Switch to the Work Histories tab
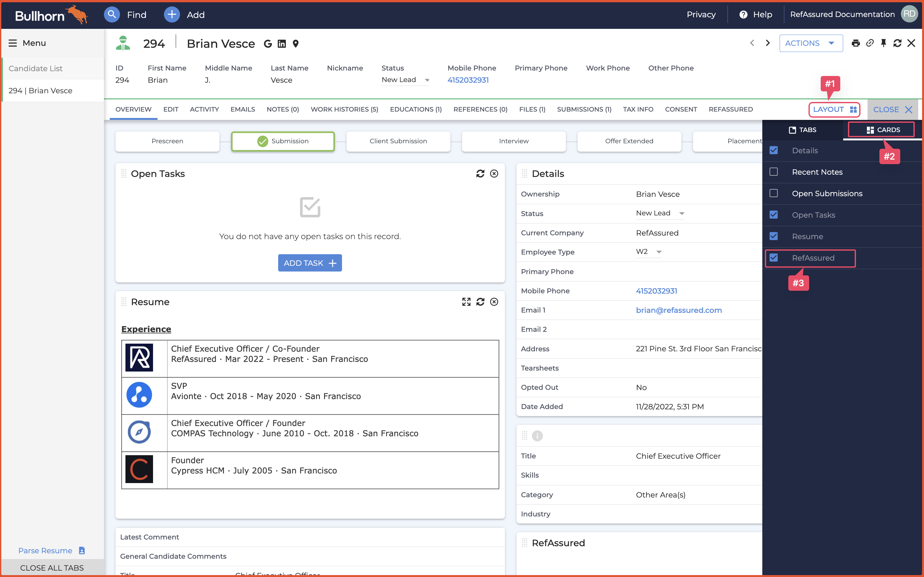 [x=344, y=110]
